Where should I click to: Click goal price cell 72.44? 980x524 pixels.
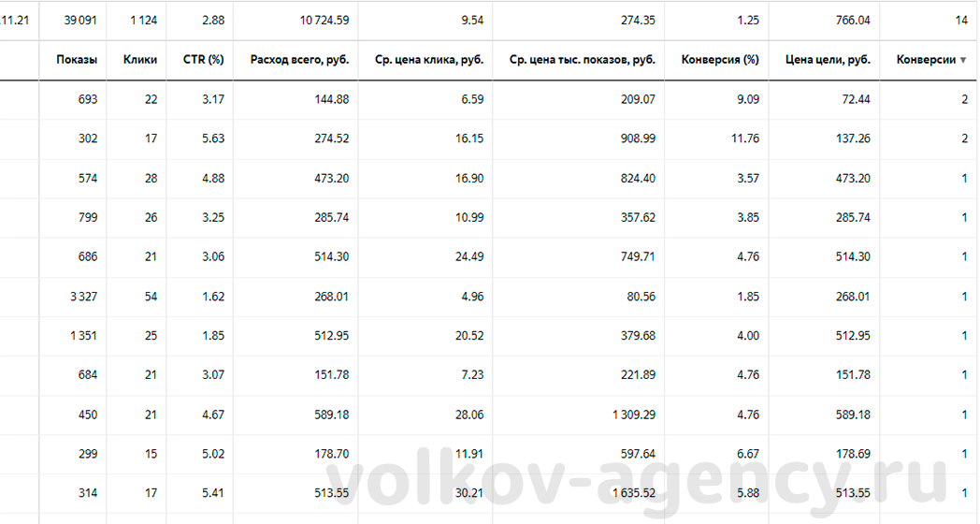point(856,99)
